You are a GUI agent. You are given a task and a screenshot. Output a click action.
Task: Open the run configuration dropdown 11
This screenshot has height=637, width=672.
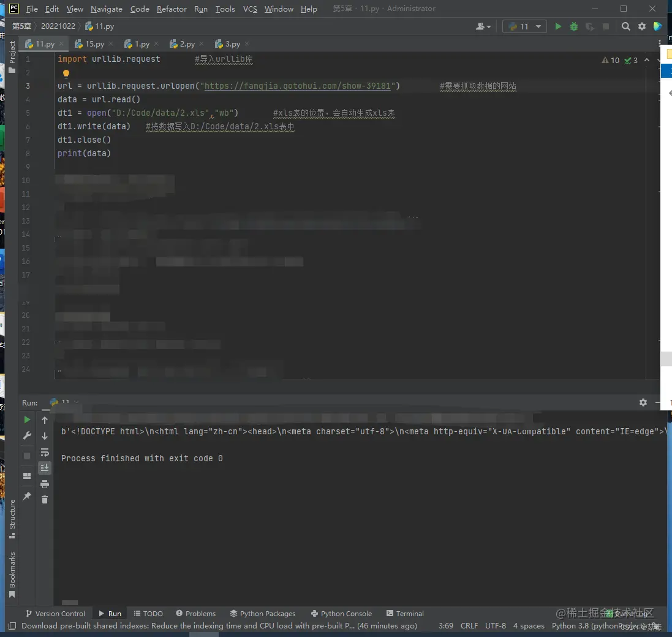pos(524,26)
